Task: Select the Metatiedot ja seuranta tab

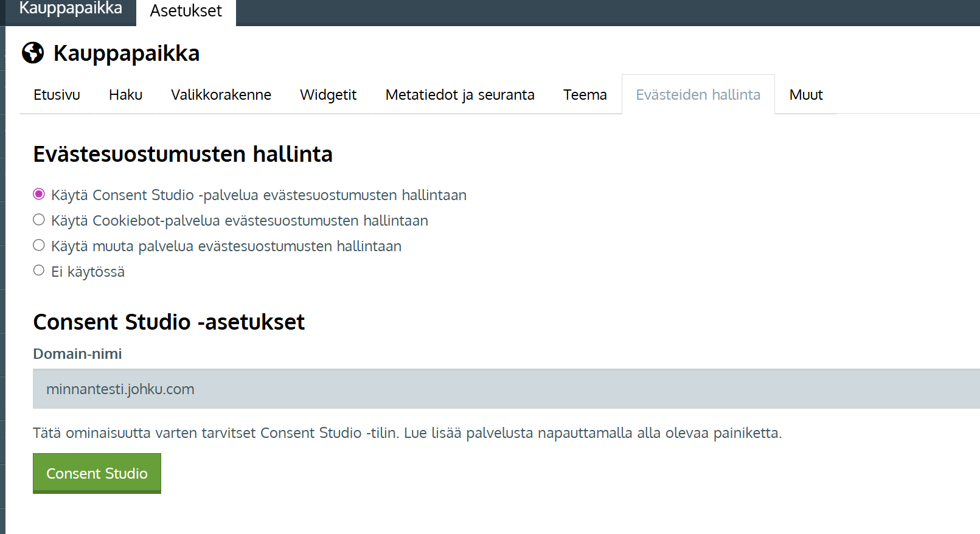Action: pyautogui.click(x=459, y=95)
